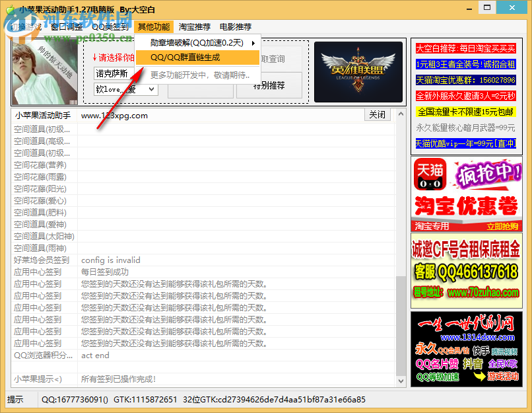
Task: Click the log list vertical scrollbar thumb
Action: 401,326
